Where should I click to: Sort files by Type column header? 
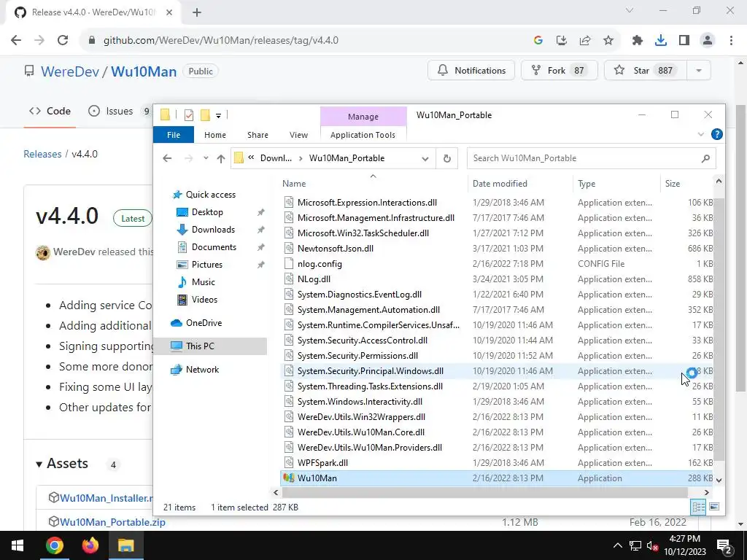pyautogui.click(x=616, y=184)
